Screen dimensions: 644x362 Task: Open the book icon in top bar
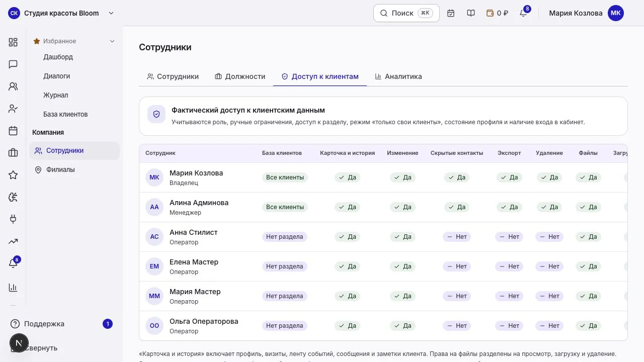click(x=471, y=13)
